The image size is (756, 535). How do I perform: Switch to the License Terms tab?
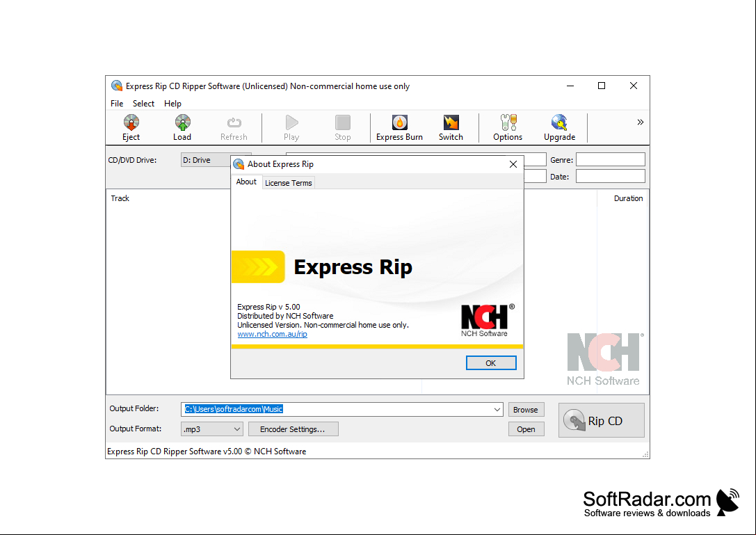(289, 183)
